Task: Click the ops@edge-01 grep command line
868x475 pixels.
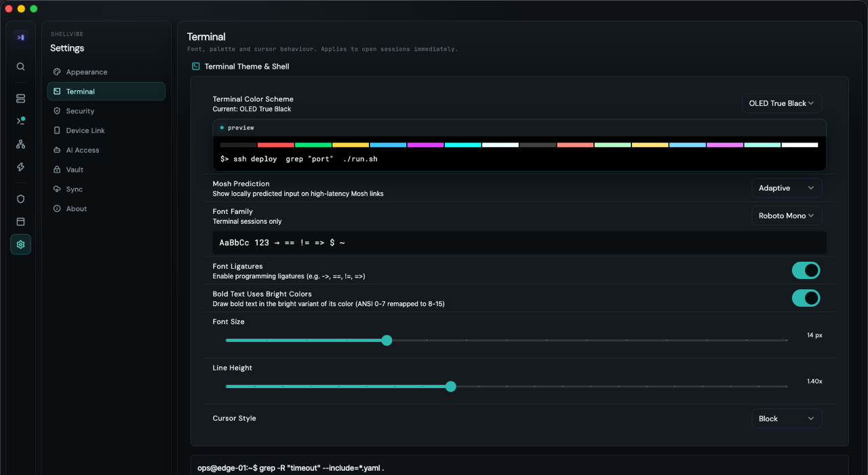Action: point(291,468)
